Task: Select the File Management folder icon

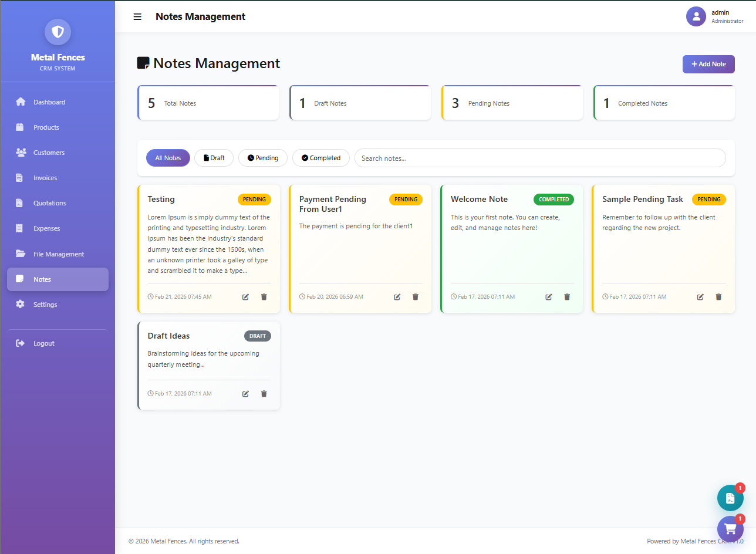Action: (19, 254)
